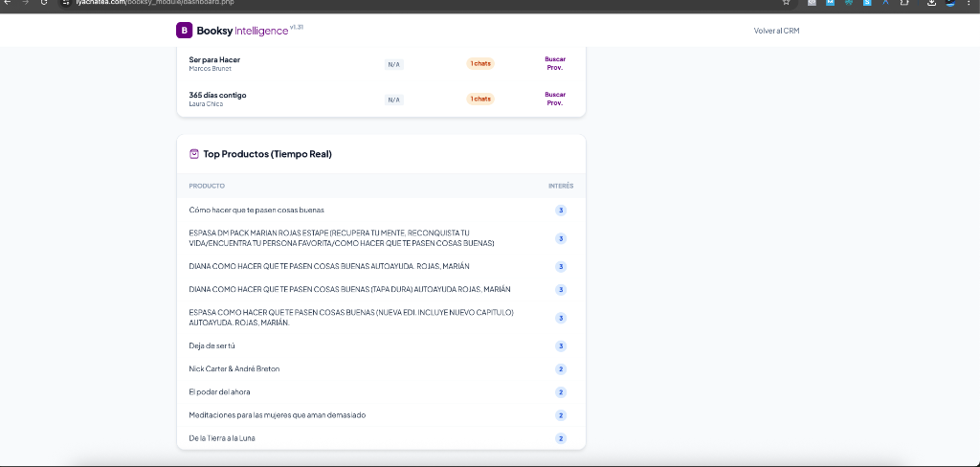Click the INTERÉS column header
The width and height of the screenshot is (980, 467).
click(x=561, y=186)
